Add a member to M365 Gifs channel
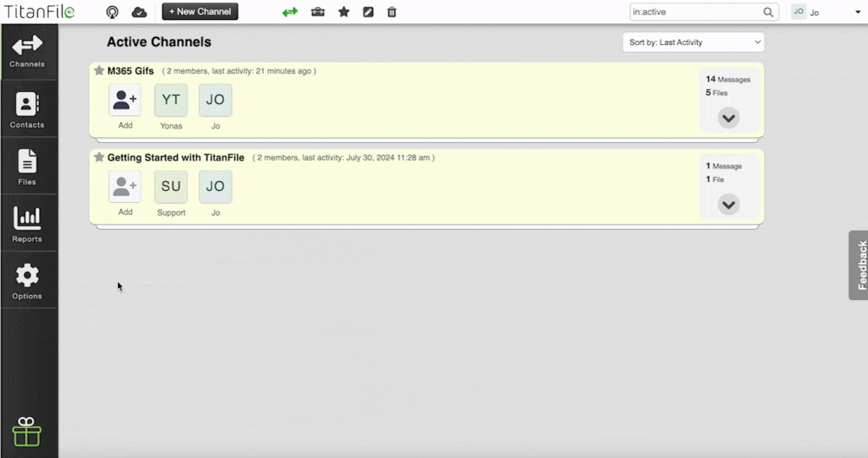This screenshot has height=458, width=868. [125, 100]
